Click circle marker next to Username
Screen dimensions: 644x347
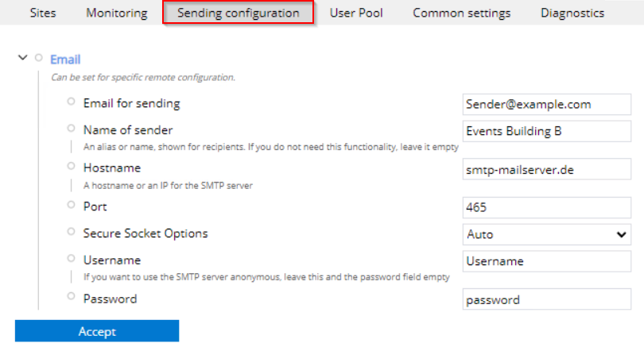pyautogui.click(x=72, y=258)
